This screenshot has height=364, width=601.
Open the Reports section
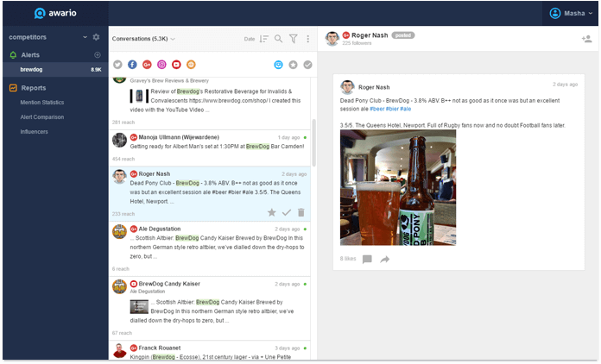(x=34, y=88)
